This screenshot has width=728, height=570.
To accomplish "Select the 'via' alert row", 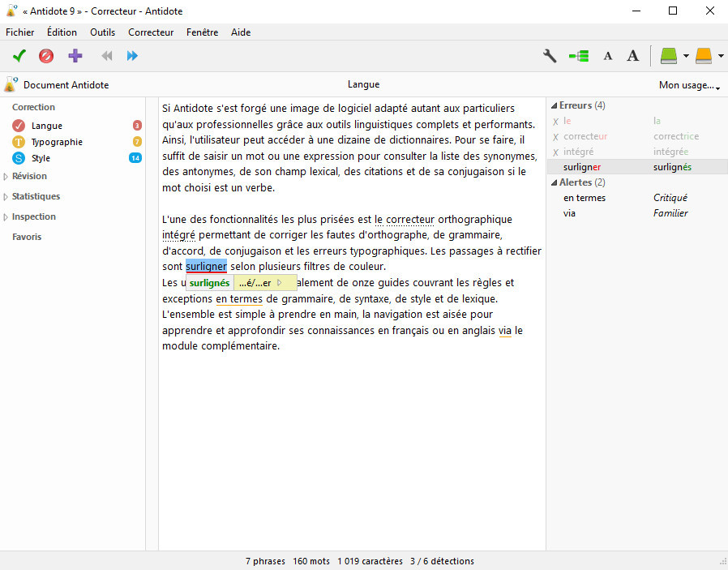I will [x=637, y=213].
